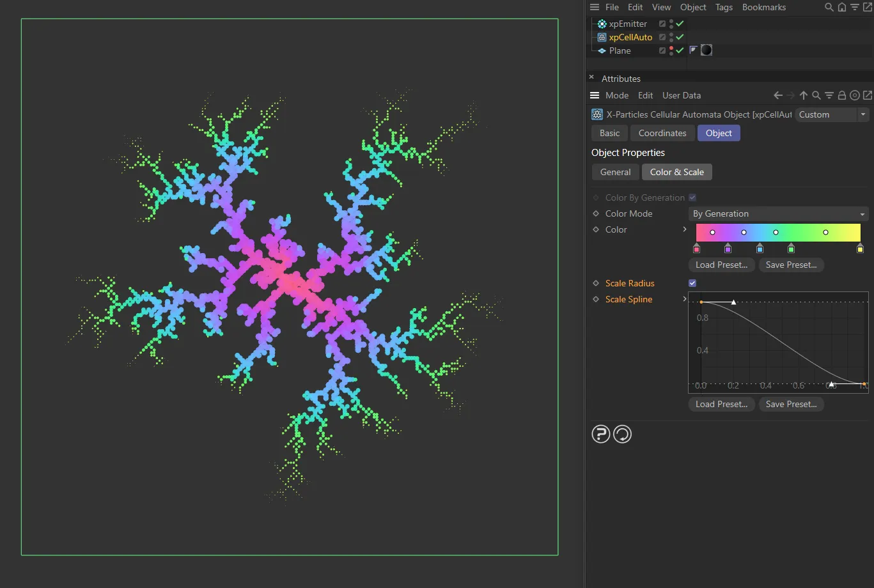
Task: Toggle the xpCellAuto green enable checkmark
Action: coord(680,37)
